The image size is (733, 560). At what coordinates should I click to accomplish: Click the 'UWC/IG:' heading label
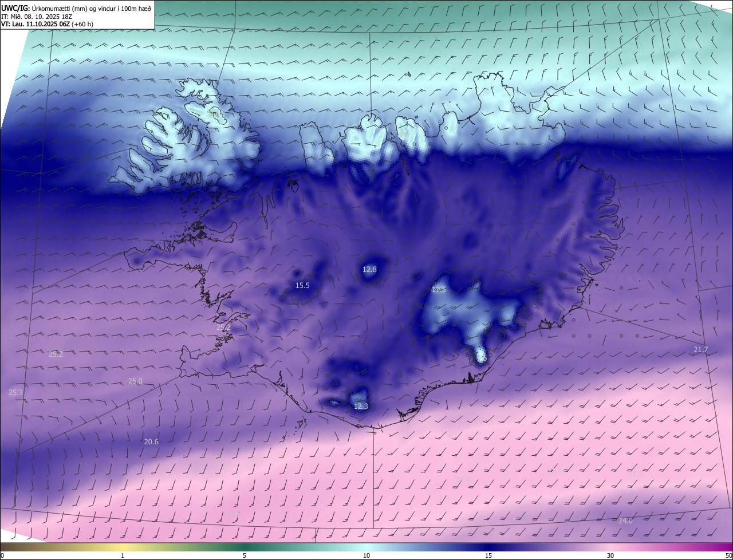pyautogui.click(x=15, y=8)
